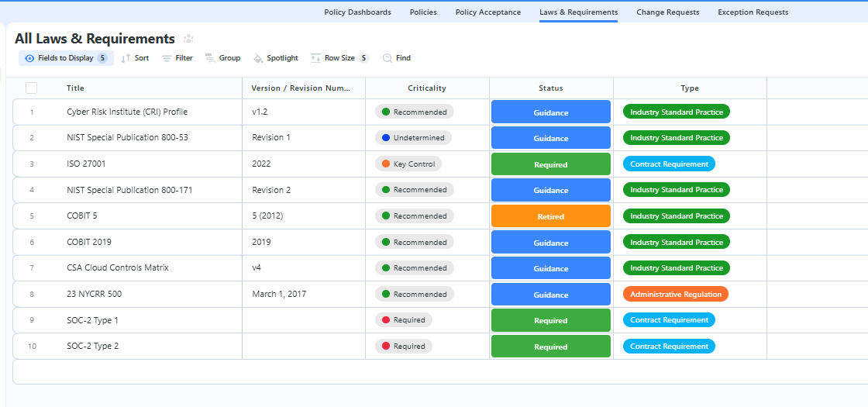
Task: Open the SOC-2 Type 2 record
Action: pos(92,346)
